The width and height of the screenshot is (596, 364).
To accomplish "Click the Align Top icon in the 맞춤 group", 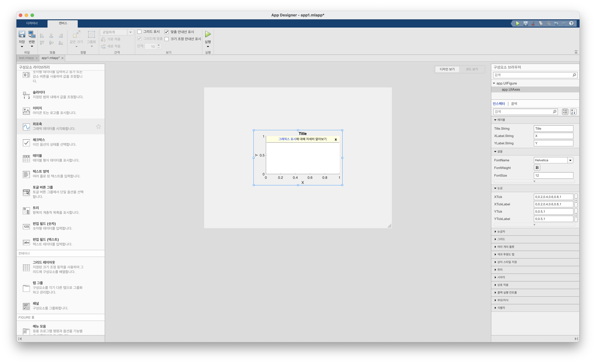I will (x=42, y=43).
